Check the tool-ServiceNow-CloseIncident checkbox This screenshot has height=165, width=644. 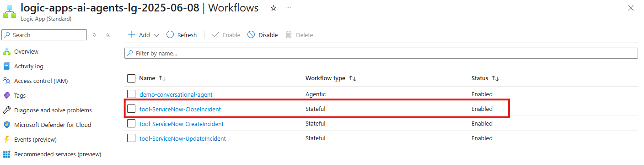(x=131, y=109)
